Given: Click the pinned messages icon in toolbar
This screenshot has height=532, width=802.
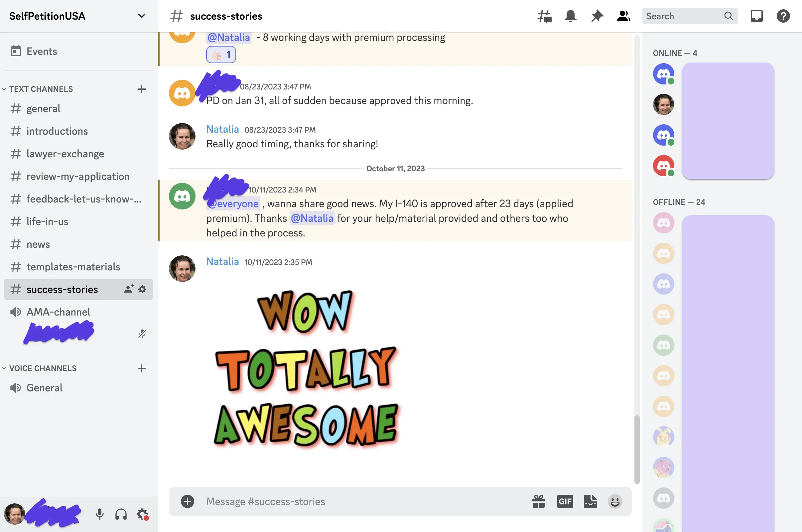Looking at the screenshot, I should click(597, 15).
